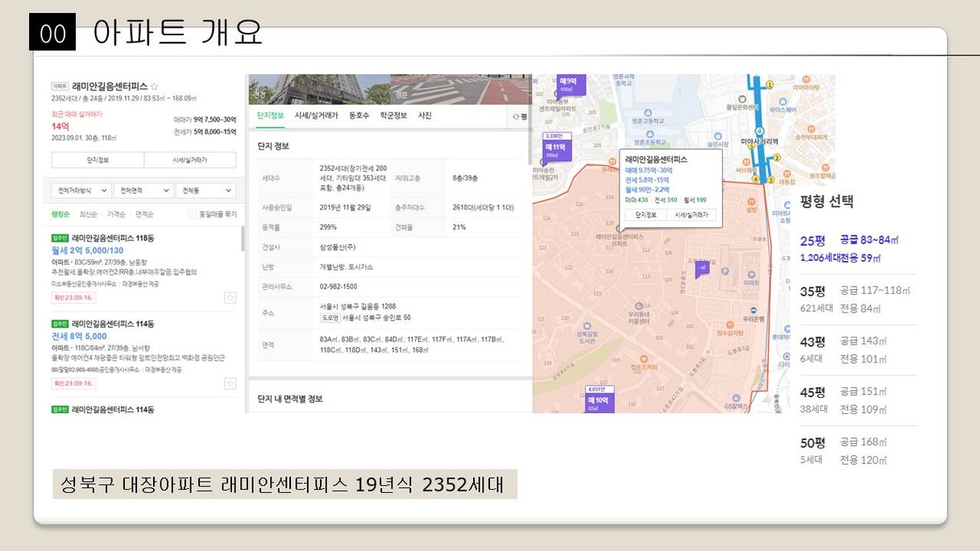Click the 전세 310 count in popup
This screenshot has width=980, height=551.
click(x=666, y=200)
